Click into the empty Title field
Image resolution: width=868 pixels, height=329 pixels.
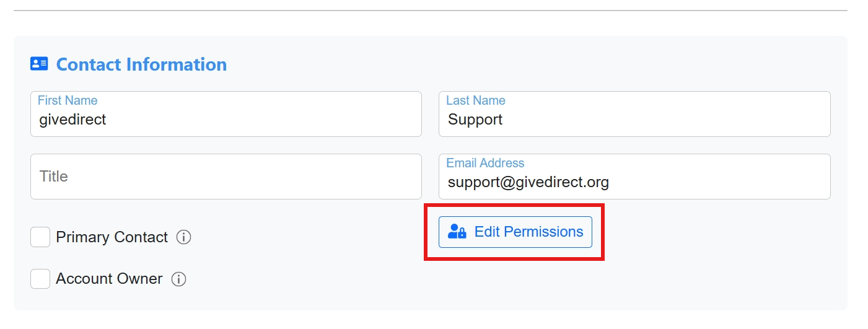pyautogui.click(x=226, y=177)
